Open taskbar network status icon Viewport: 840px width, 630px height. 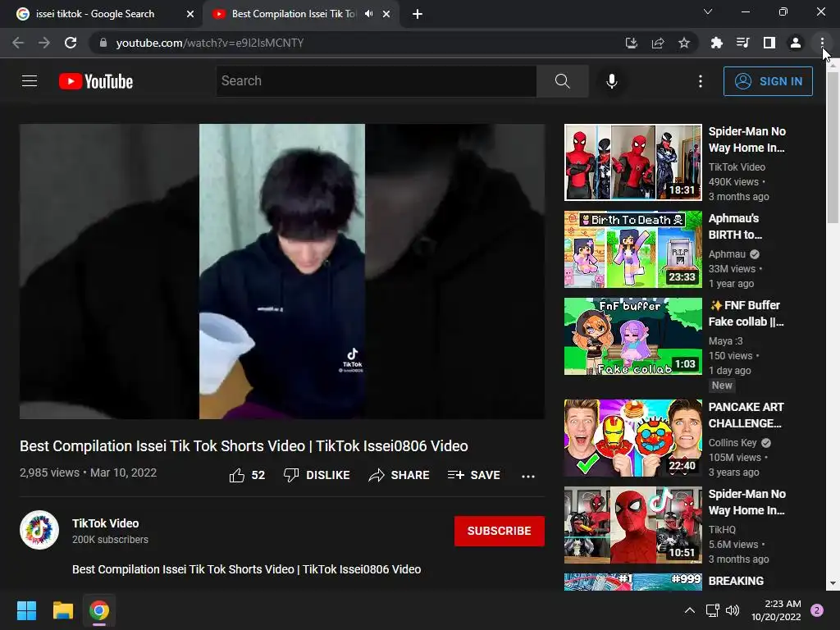coord(712,610)
